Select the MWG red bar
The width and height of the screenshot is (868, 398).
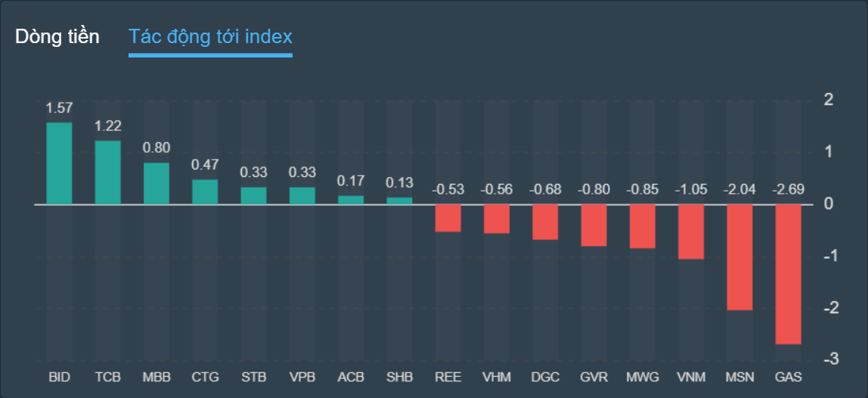(x=642, y=226)
